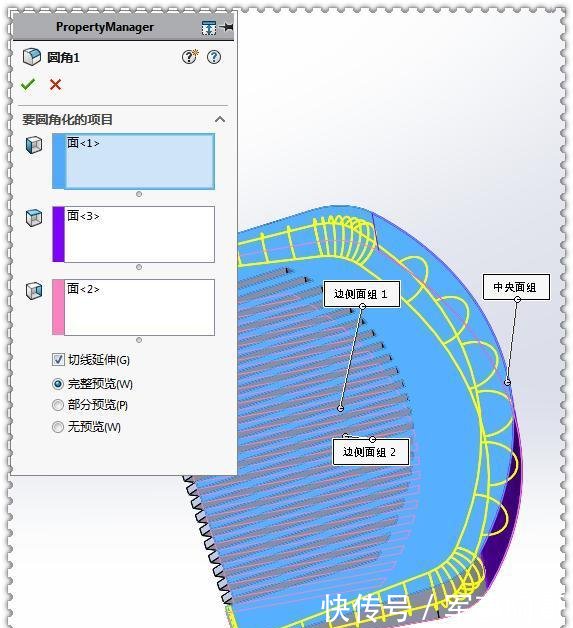The image size is (573, 628).
Task: Click the pink 面<2> color swatch
Action: click(x=58, y=307)
